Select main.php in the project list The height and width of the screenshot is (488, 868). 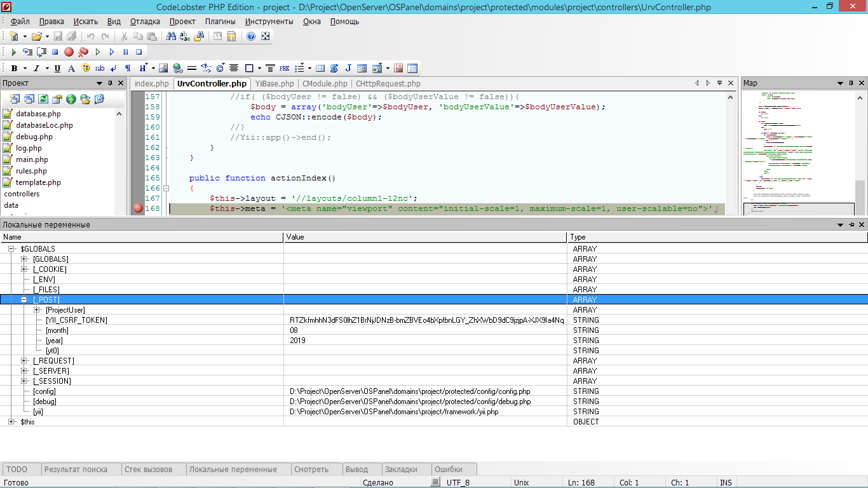coord(32,159)
